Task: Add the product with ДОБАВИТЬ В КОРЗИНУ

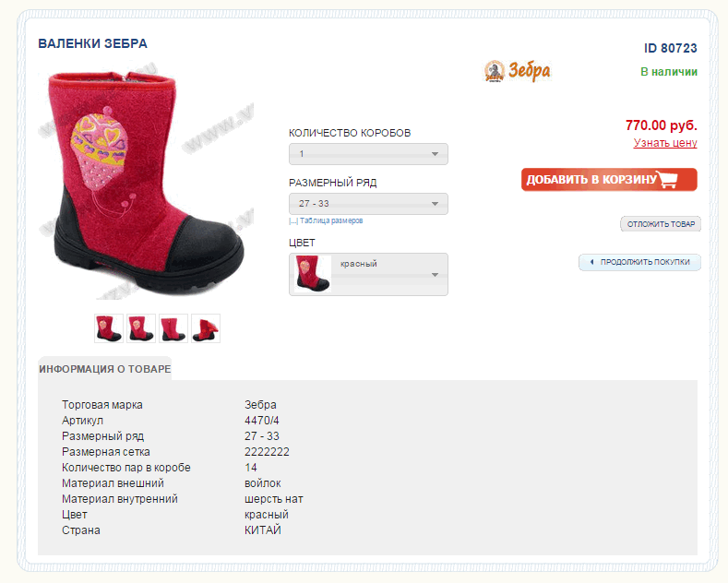Action: pyautogui.click(x=609, y=180)
